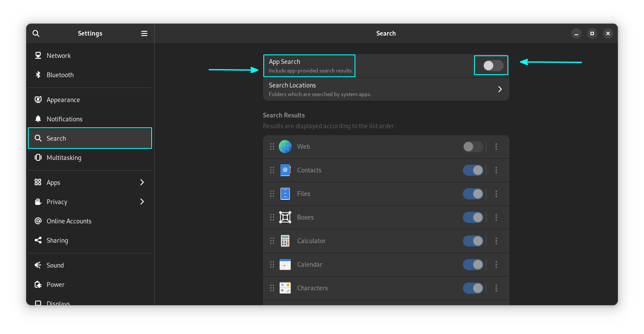Click the Calculator app icon

285,241
